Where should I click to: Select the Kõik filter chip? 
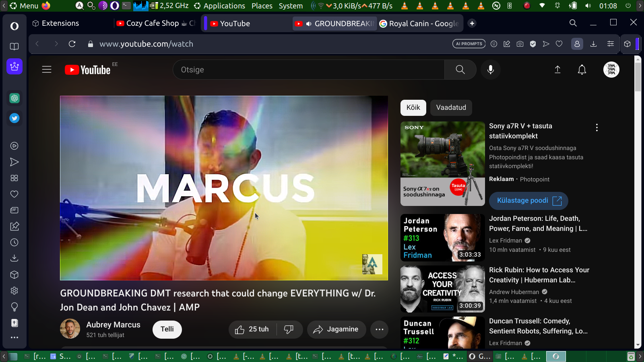(413, 107)
